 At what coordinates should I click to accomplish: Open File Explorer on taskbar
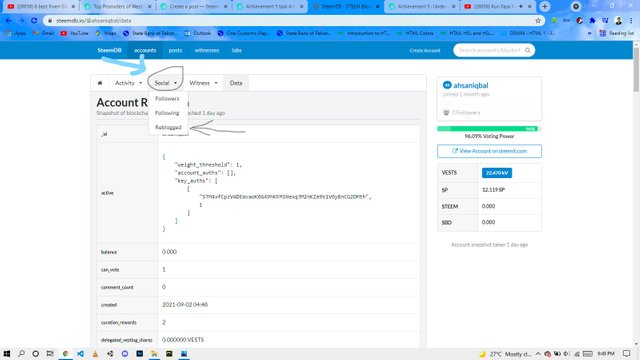[154, 353]
